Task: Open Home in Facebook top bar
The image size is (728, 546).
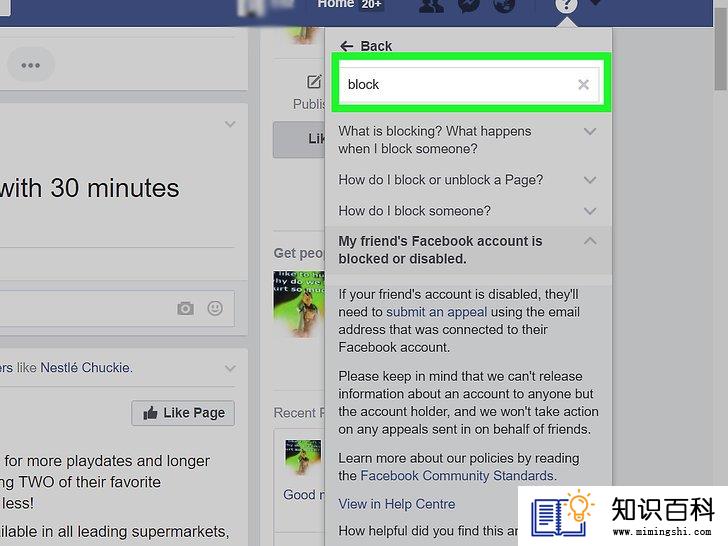Action: [x=335, y=4]
